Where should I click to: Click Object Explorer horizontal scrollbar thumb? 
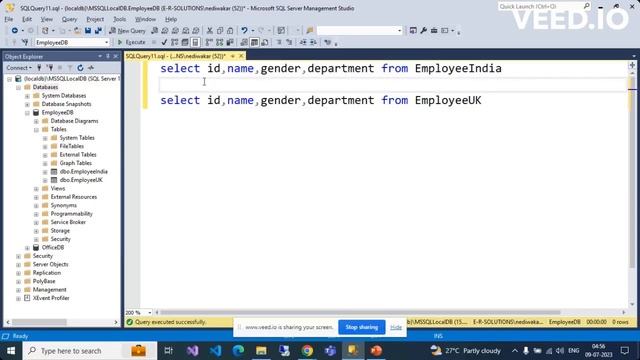tap(39, 322)
